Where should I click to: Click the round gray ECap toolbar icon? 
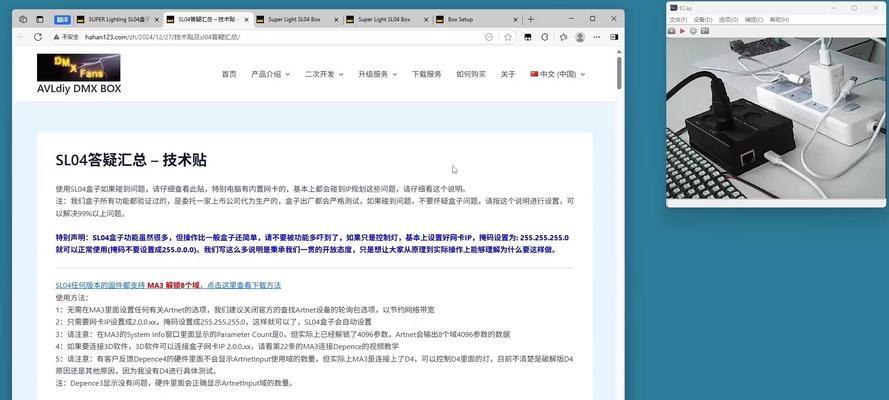693,31
